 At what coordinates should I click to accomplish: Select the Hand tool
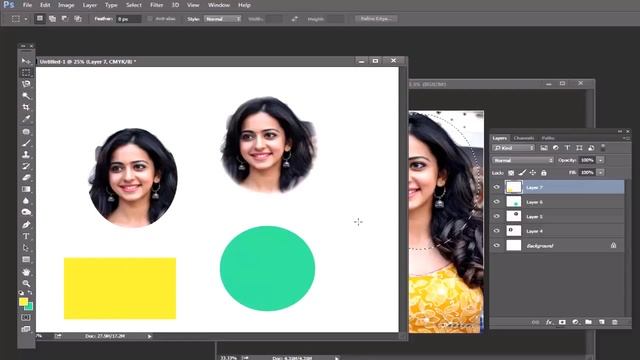coord(26,272)
